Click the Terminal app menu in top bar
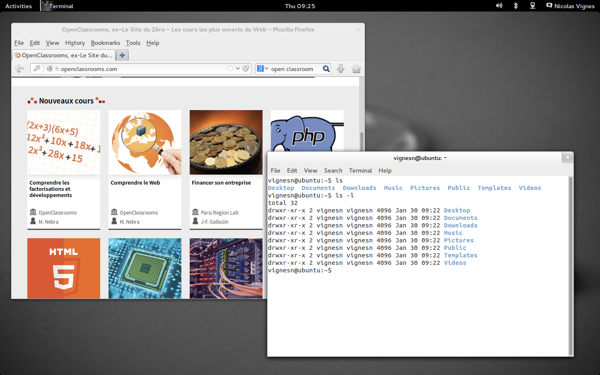 (x=58, y=6)
